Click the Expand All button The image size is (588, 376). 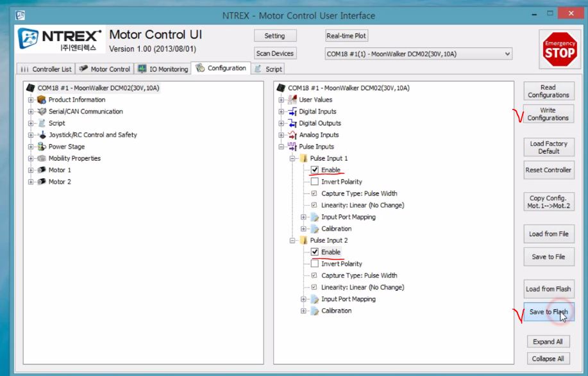point(548,341)
